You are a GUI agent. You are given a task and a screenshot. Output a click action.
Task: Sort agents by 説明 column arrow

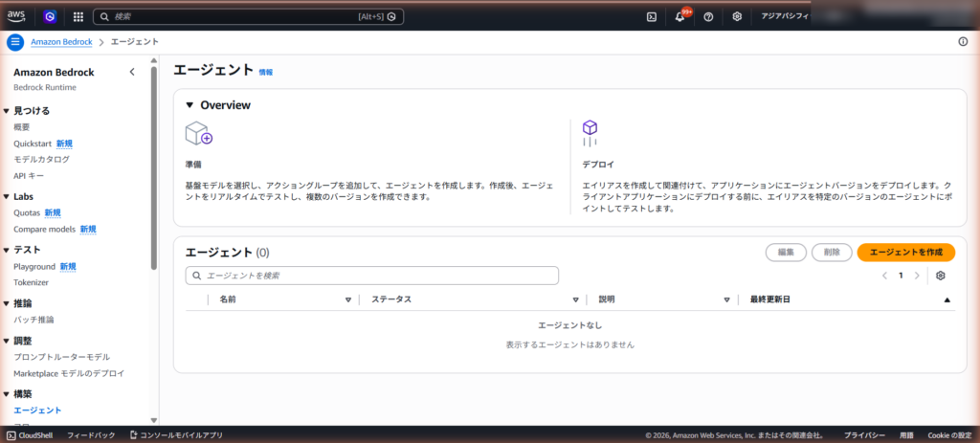tap(727, 299)
